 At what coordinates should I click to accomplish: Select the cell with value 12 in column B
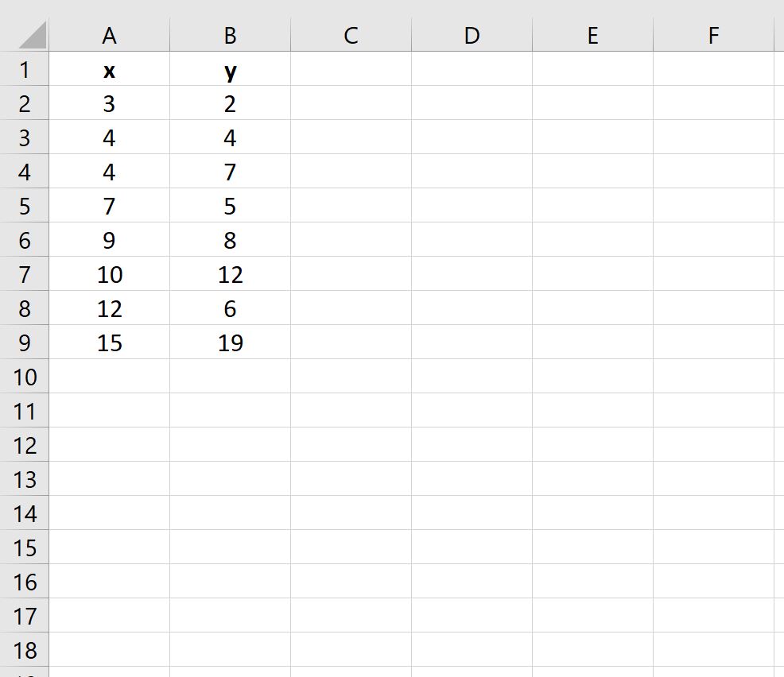tap(230, 274)
